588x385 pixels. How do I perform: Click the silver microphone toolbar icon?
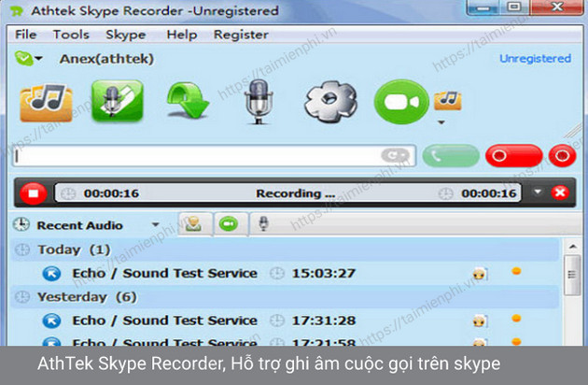click(258, 102)
